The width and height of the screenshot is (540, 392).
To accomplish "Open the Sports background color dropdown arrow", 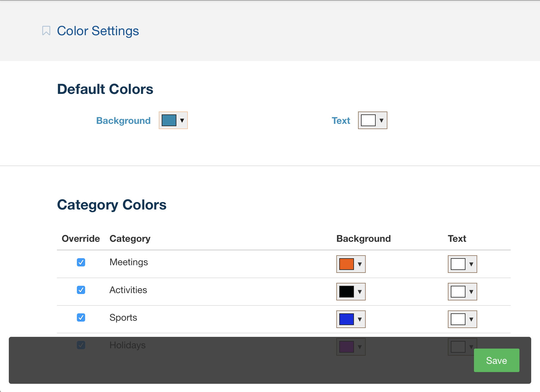I will point(360,319).
